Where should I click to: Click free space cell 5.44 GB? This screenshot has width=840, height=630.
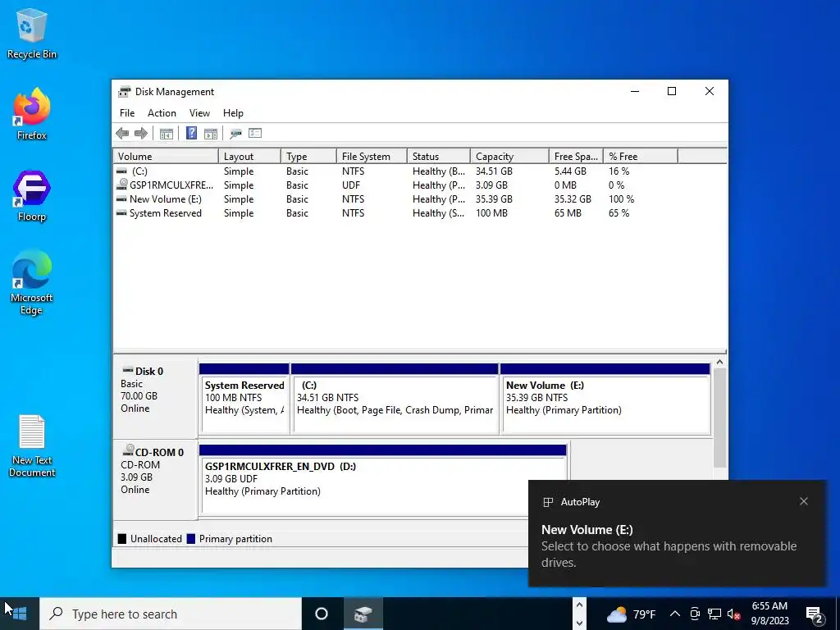[x=570, y=171]
